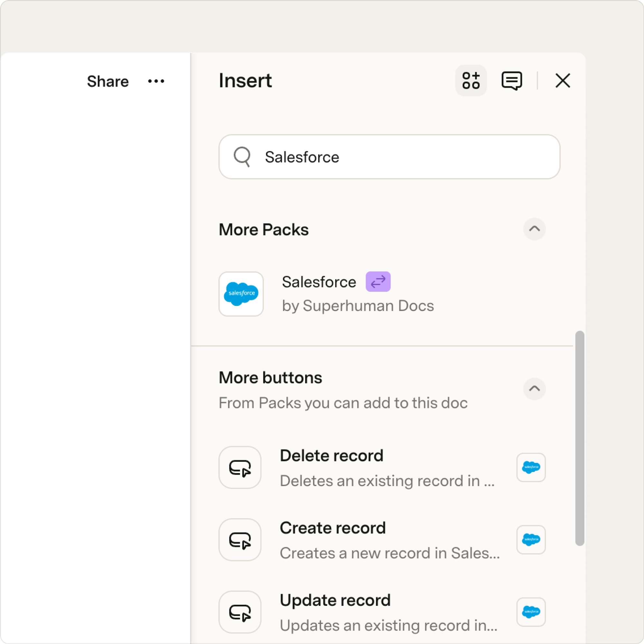
Task: Click 'Creates a new record in Sales...' description
Action: 390,553
